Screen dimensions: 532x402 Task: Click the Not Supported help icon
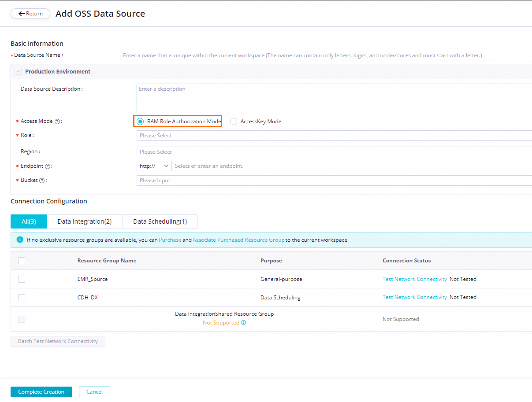tap(244, 323)
